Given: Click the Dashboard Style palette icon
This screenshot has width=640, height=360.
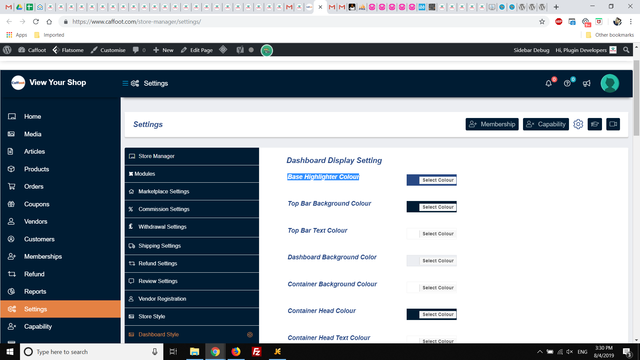Looking at the screenshot, I should (250, 334).
